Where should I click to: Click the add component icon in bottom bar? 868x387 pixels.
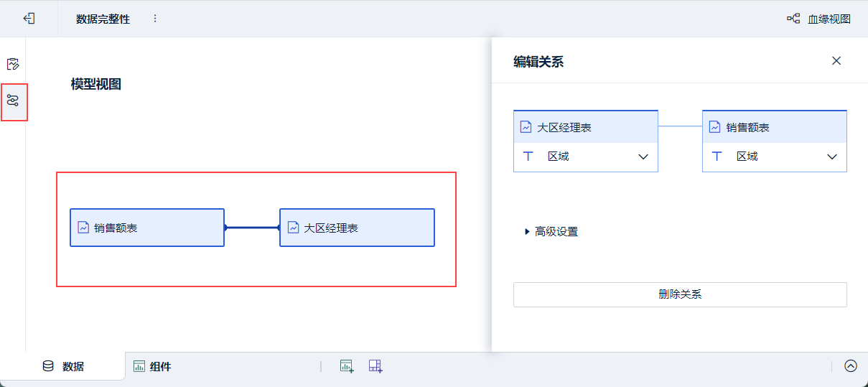[x=347, y=366]
